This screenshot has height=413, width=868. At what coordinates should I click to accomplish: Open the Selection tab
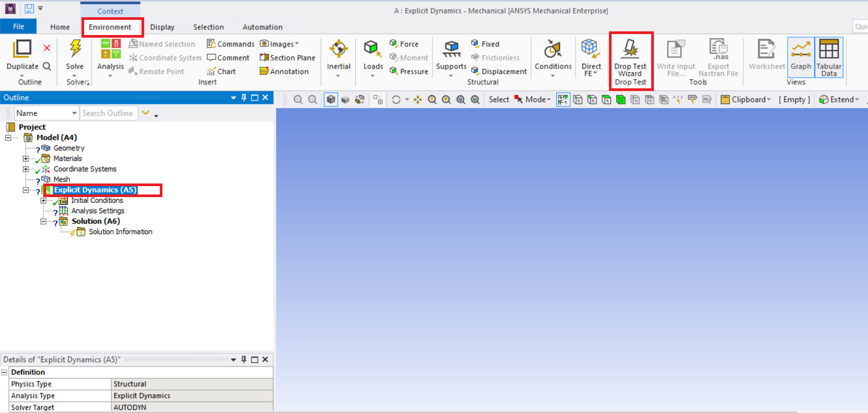click(208, 27)
